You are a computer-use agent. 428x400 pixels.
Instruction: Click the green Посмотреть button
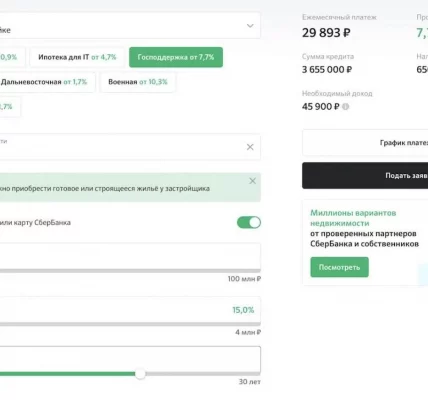click(339, 267)
